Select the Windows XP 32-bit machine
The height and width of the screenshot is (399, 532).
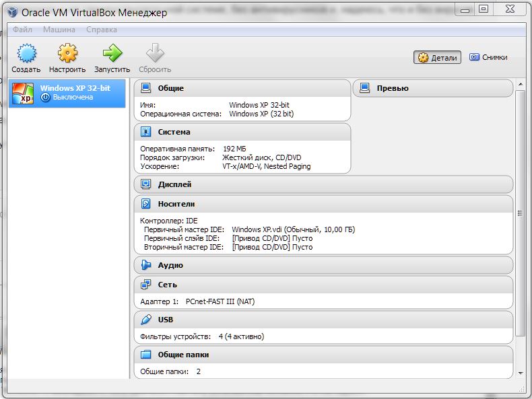coord(67,94)
